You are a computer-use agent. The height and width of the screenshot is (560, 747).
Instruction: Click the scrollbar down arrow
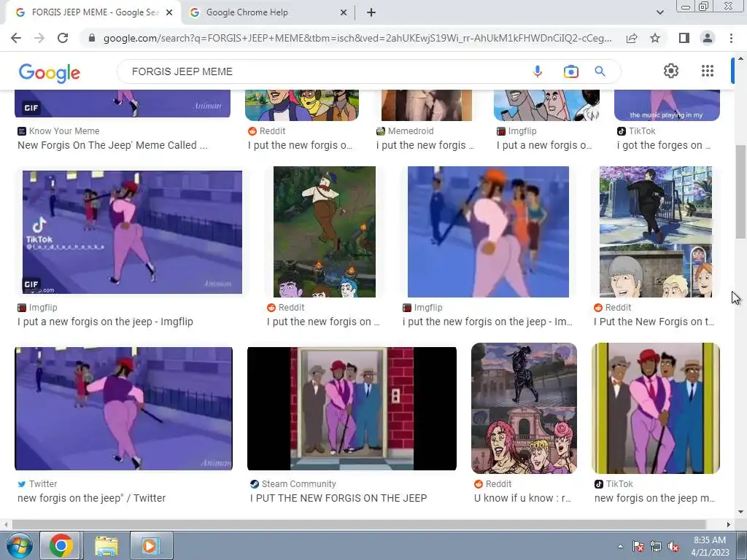741,513
